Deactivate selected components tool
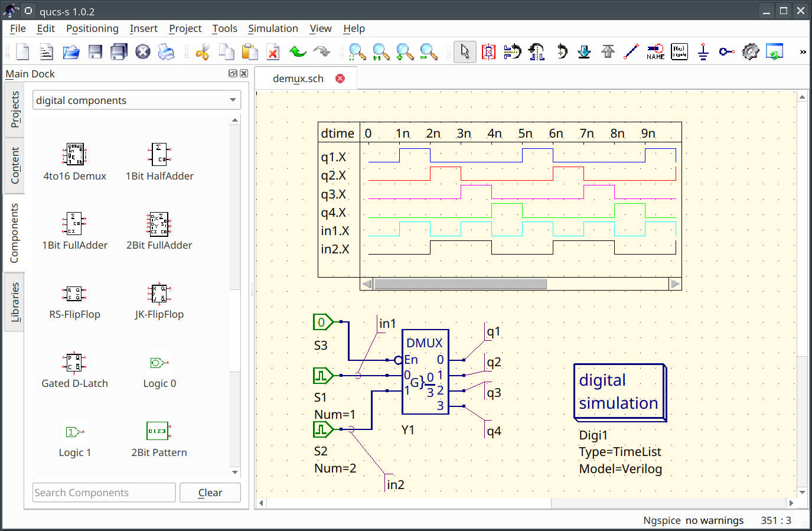This screenshot has height=531, width=812. 488,52
